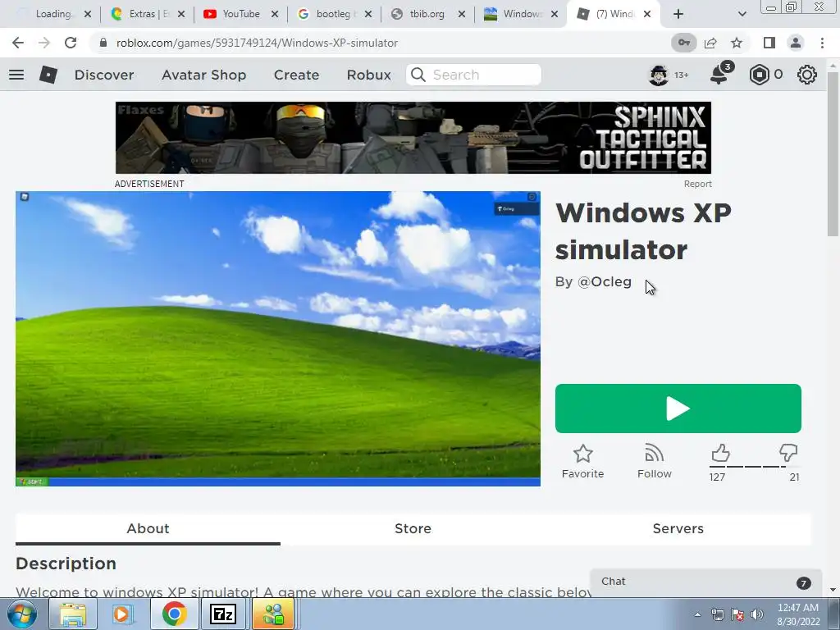Screen dimensions: 840x630
Task: Go to Discover page
Action: click(x=104, y=75)
